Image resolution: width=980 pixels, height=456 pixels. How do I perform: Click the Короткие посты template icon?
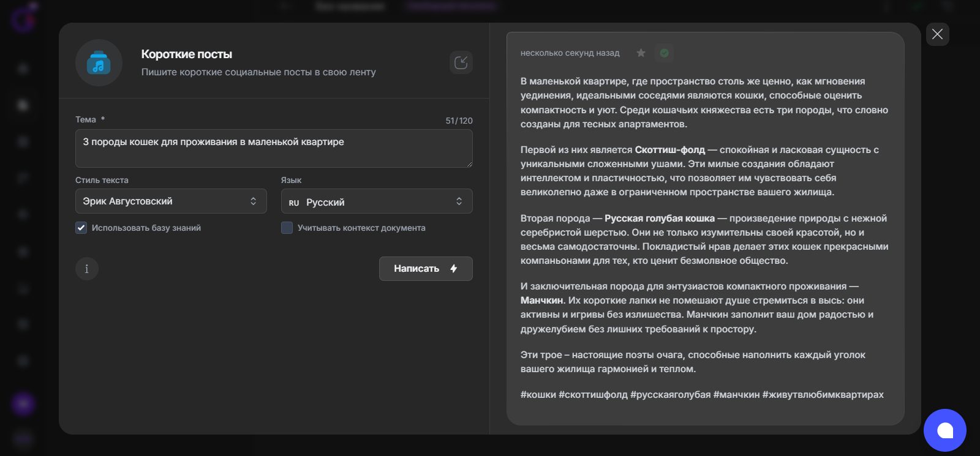[x=99, y=63]
